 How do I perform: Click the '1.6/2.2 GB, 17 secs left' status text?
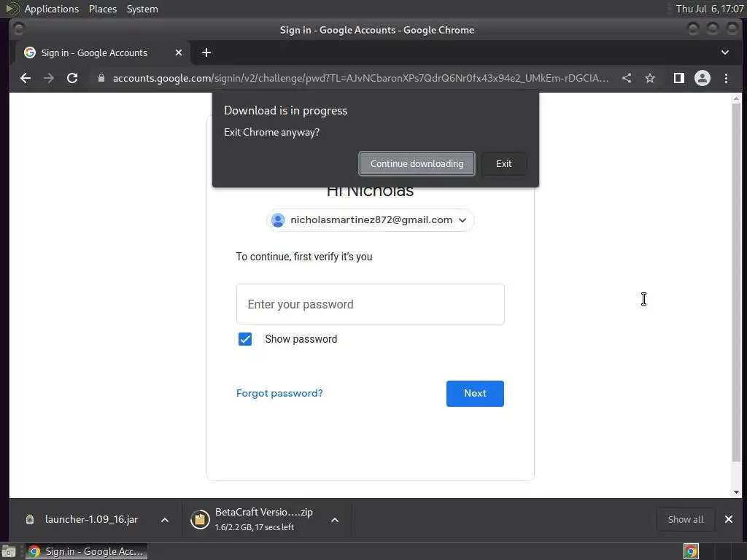pos(255,527)
